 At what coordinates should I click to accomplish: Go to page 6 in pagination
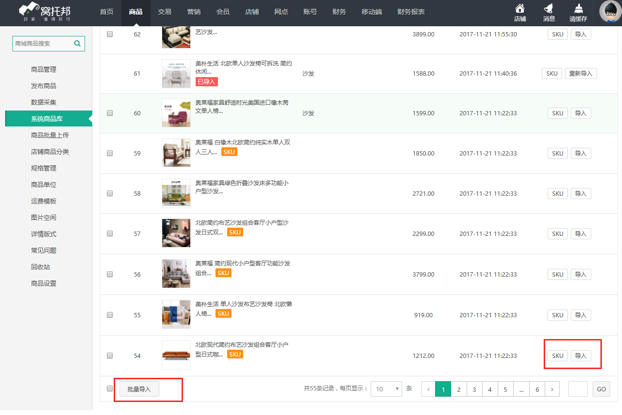537,389
